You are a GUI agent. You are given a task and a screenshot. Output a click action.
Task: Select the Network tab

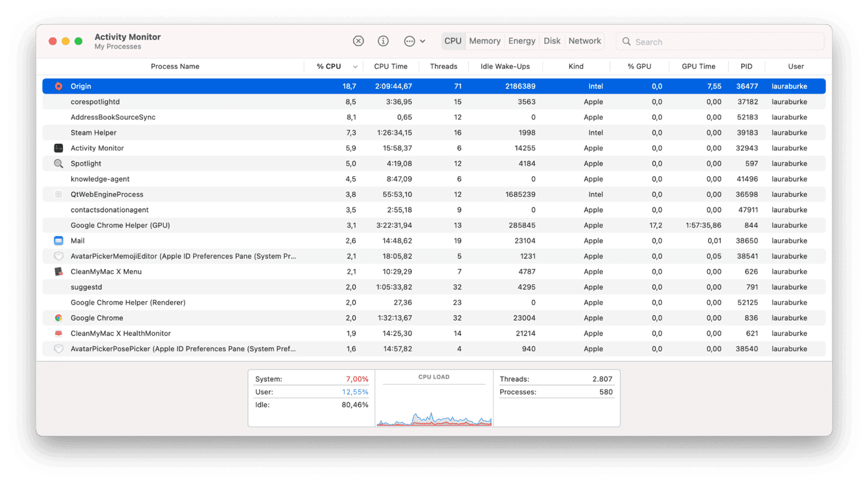tap(584, 41)
